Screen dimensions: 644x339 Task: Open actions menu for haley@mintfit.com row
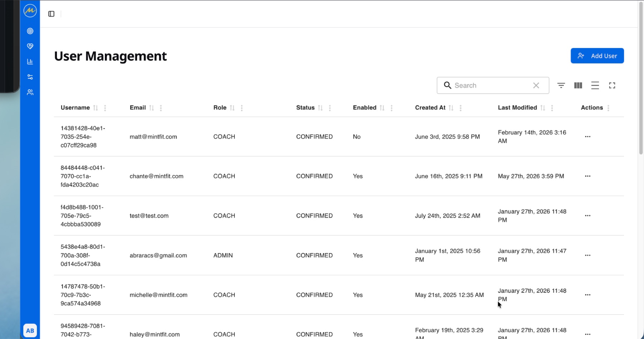click(587, 334)
